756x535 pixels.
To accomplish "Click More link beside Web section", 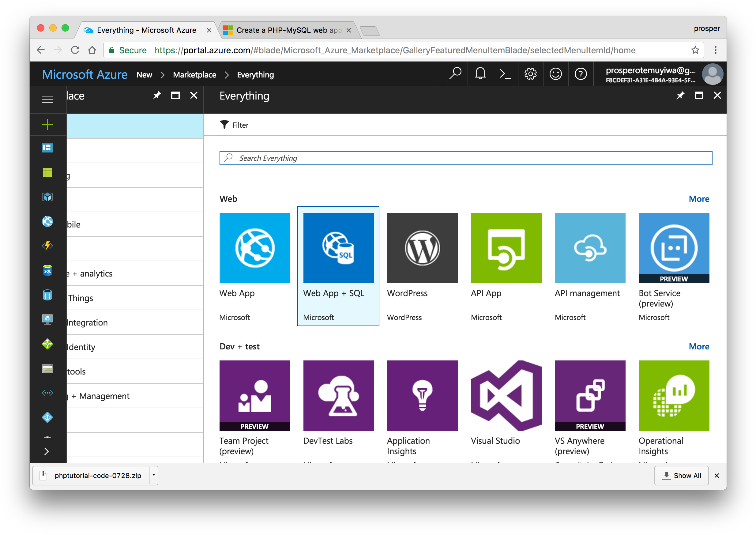I will click(x=699, y=199).
